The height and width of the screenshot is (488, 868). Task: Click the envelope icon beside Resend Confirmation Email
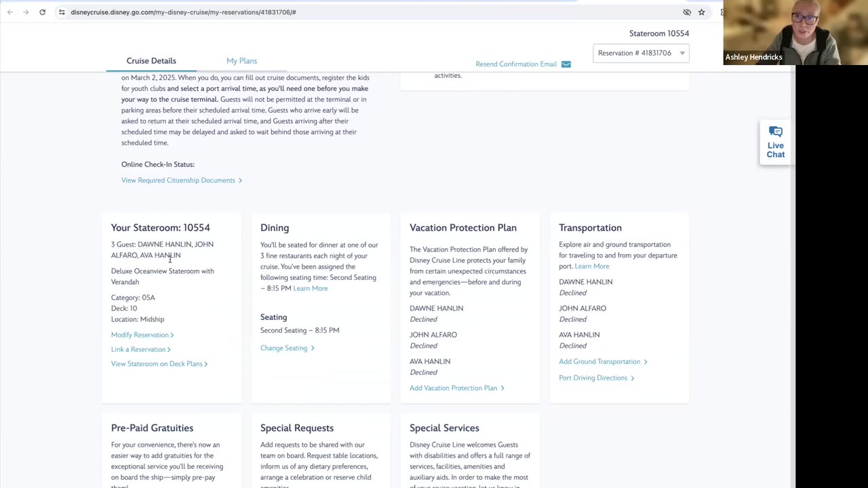[x=566, y=64]
